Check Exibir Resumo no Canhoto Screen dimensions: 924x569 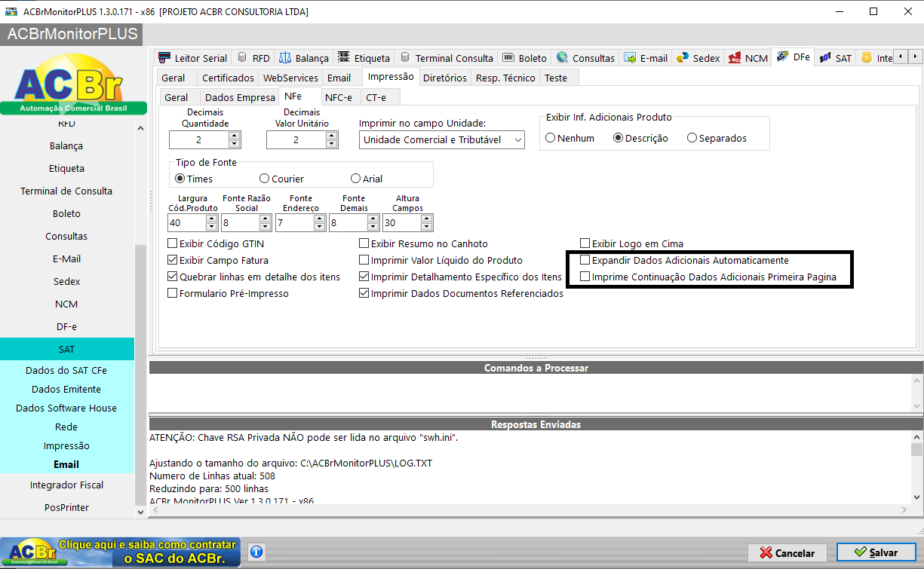tap(364, 243)
